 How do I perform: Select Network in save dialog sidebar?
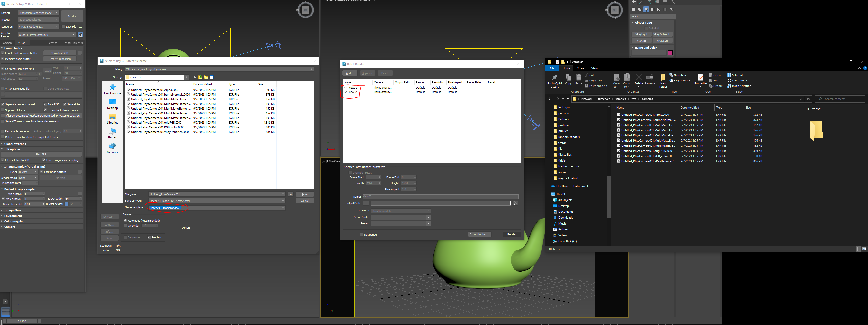pyautogui.click(x=112, y=148)
